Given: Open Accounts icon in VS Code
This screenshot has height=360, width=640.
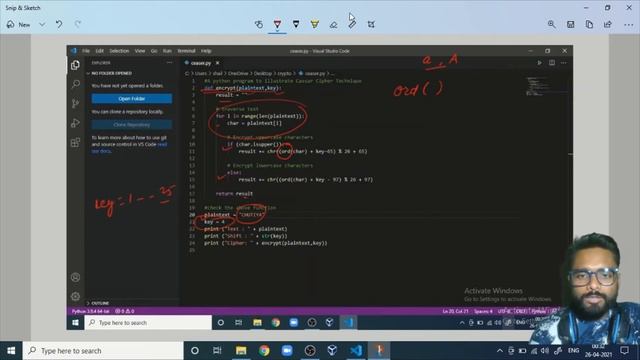Looking at the screenshot, I should pos(76,277).
